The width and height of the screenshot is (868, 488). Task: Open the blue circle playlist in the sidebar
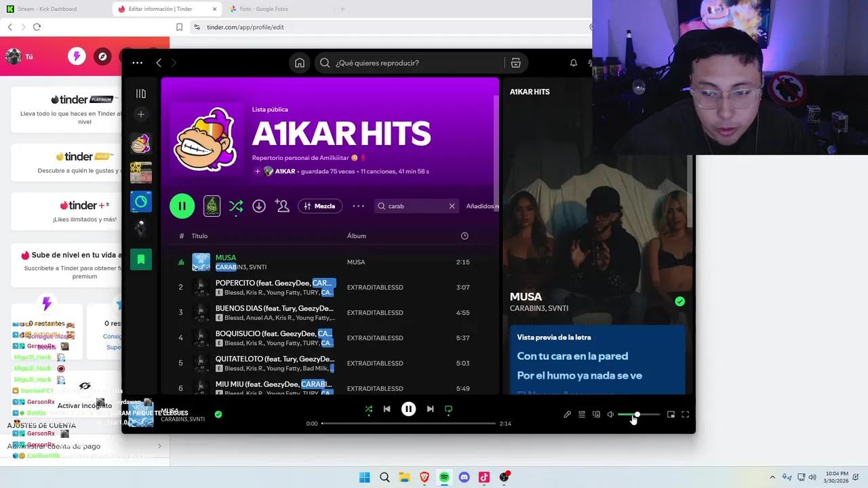point(141,202)
